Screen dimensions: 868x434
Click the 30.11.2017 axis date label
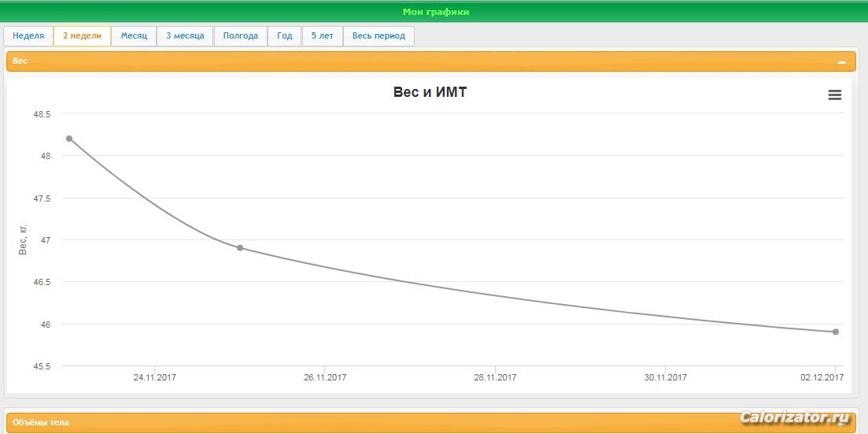click(666, 377)
